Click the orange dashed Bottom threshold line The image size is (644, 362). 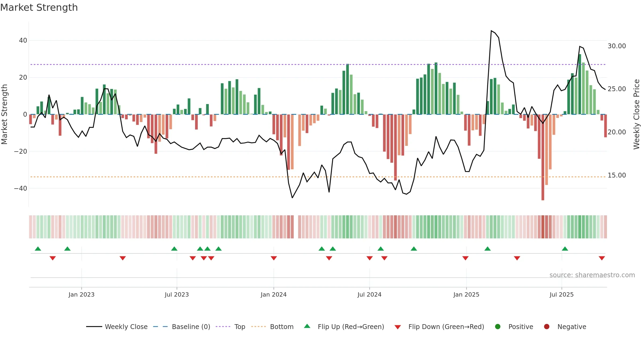click(318, 177)
